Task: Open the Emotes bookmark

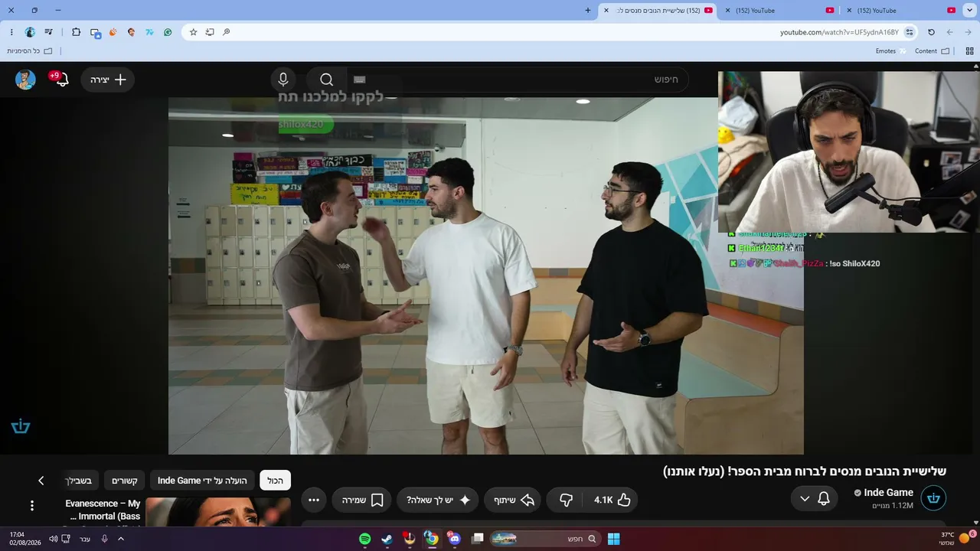Action: coord(890,51)
